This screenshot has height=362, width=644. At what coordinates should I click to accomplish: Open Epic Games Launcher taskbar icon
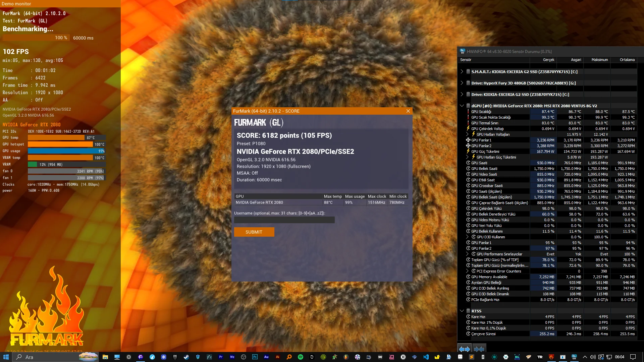175,357
